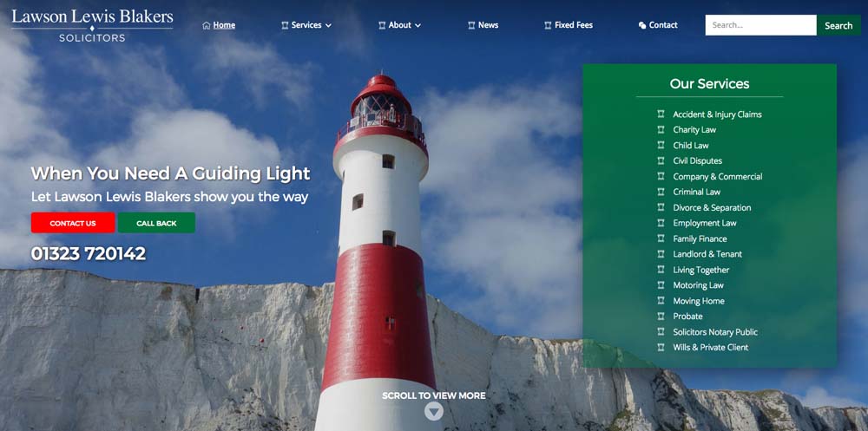The image size is (868, 431).
Task: Click icon next to Motoring Law
Action: (x=661, y=284)
